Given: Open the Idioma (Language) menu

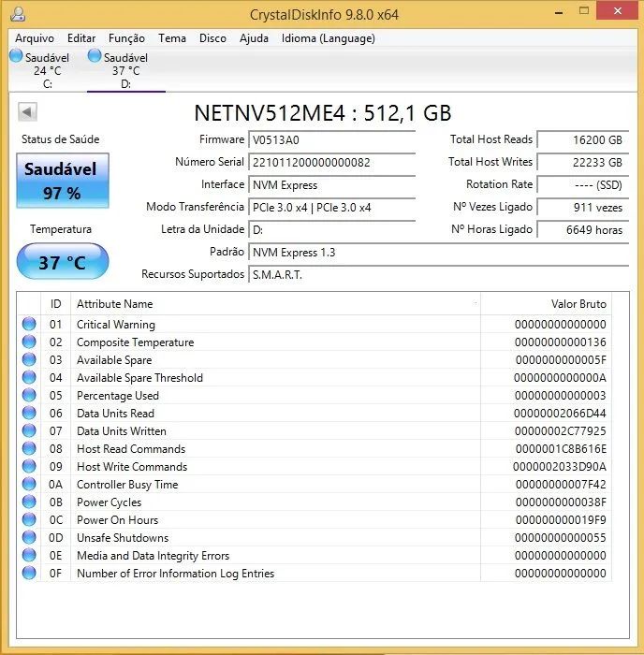Looking at the screenshot, I should (328, 38).
